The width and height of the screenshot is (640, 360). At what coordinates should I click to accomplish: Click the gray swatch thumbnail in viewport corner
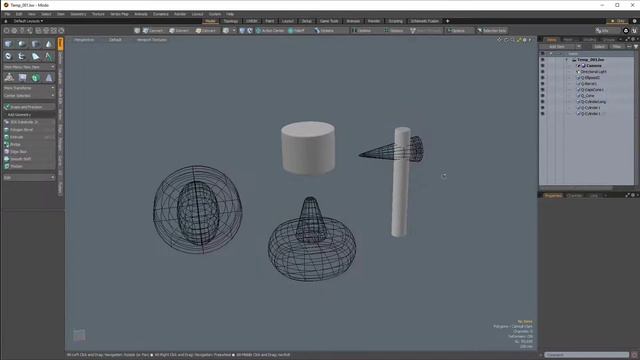(x=79, y=335)
